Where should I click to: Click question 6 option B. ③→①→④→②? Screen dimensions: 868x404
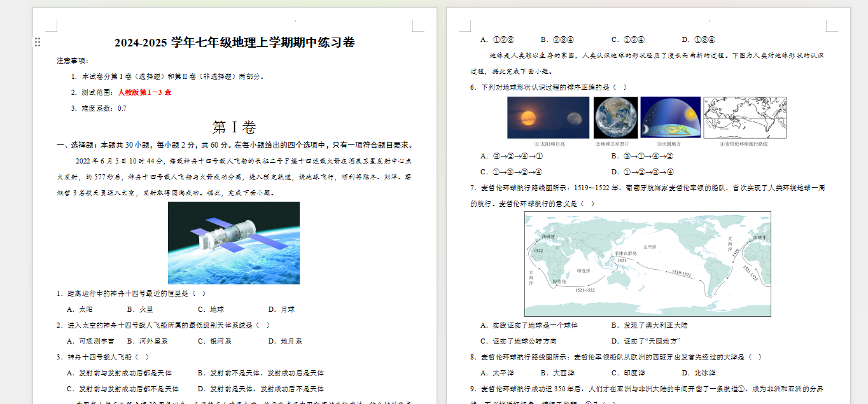coord(643,156)
